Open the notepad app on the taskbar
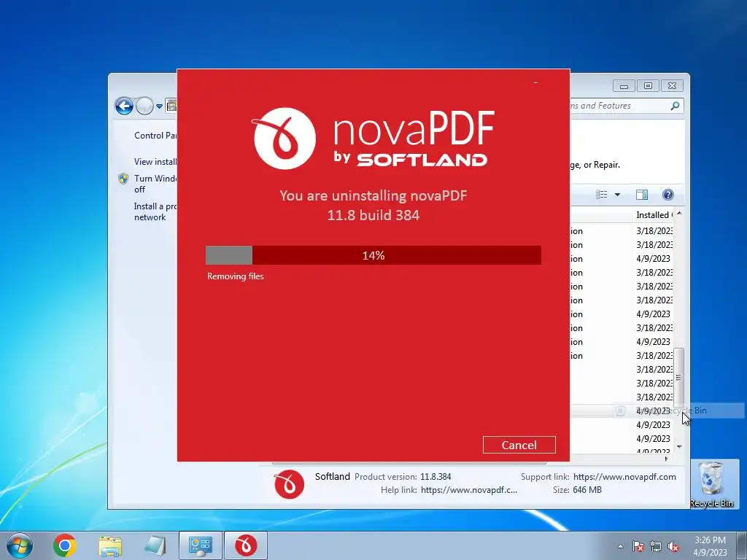 pyautogui.click(x=155, y=545)
